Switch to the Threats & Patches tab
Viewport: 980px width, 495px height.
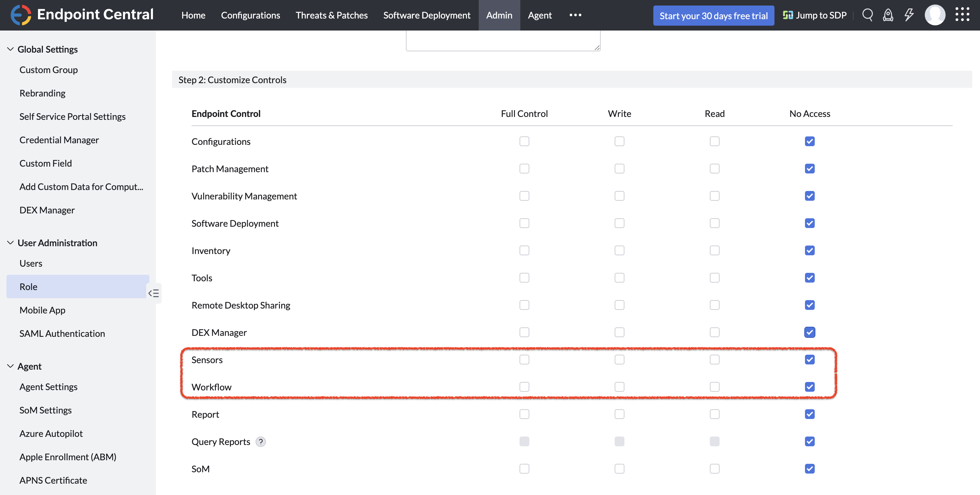pyautogui.click(x=331, y=15)
